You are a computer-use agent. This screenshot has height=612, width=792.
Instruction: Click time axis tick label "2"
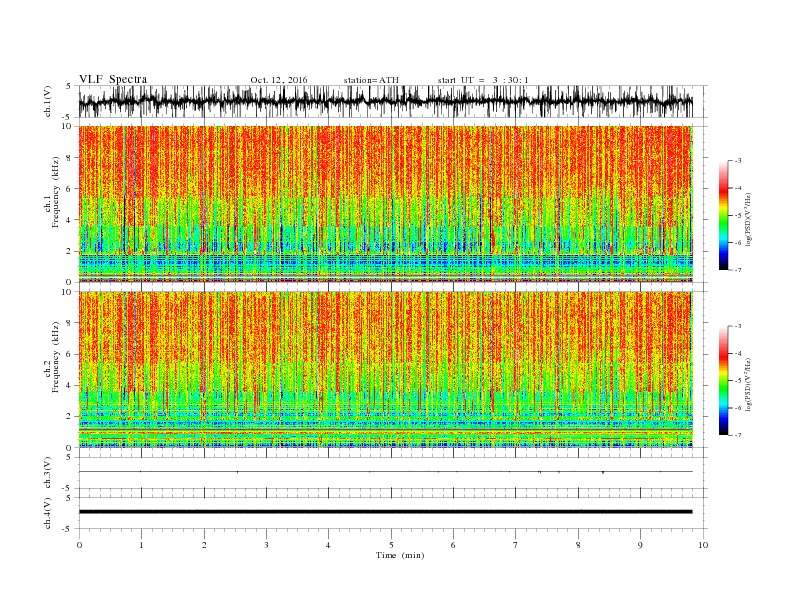click(204, 545)
